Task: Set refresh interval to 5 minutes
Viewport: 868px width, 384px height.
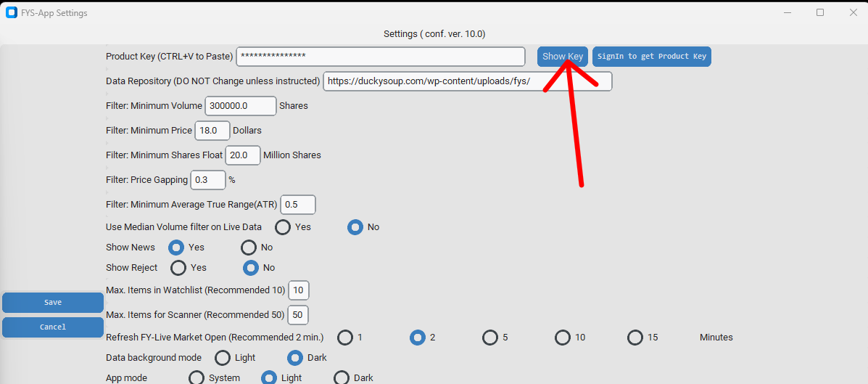Action: coord(490,338)
